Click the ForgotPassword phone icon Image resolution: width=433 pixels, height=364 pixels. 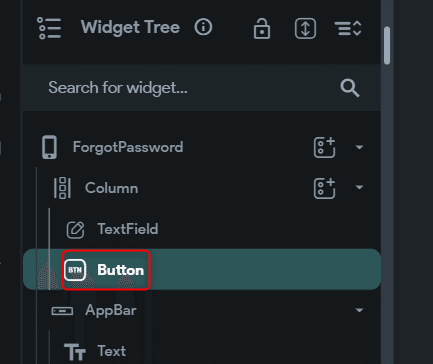pos(49,147)
